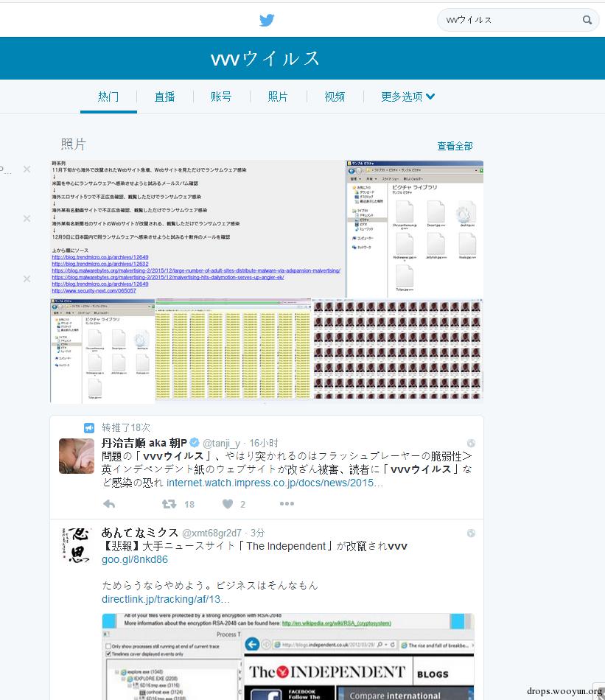Switch to the 视频 tab

click(x=335, y=97)
